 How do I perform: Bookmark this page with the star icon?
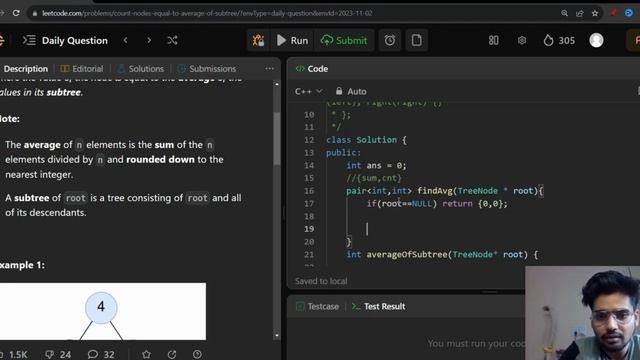click(595, 13)
